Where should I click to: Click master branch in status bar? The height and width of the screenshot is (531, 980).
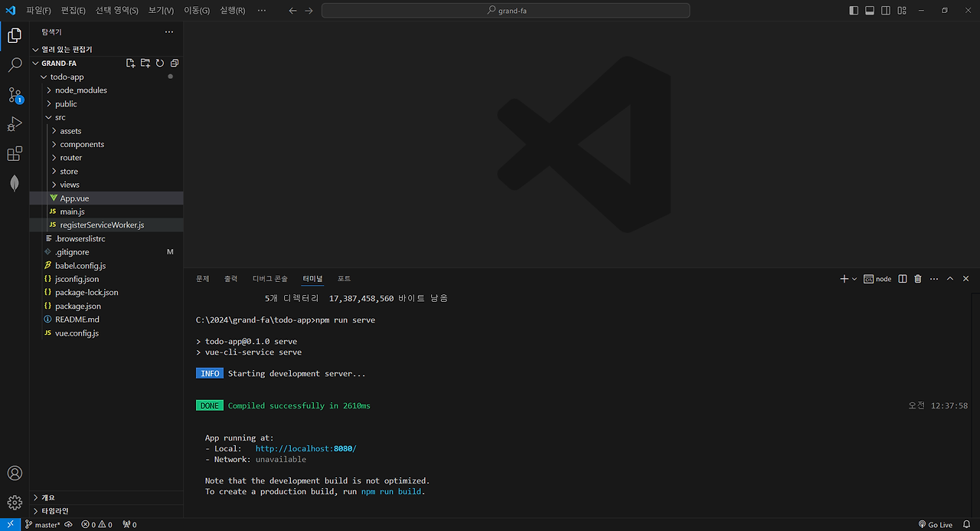click(x=42, y=525)
